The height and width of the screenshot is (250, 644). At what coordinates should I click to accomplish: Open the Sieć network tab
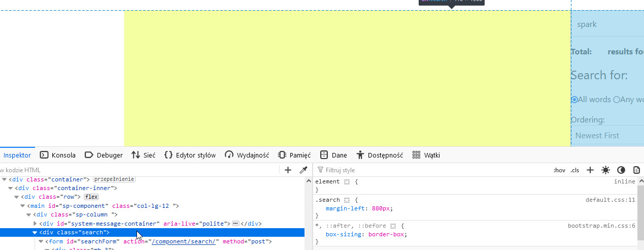[143, 155]
